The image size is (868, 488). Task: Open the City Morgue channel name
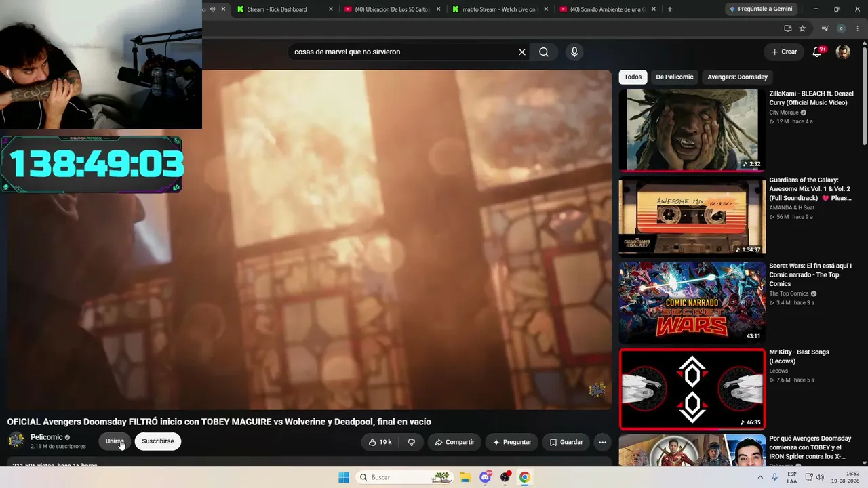pos(784,113)
